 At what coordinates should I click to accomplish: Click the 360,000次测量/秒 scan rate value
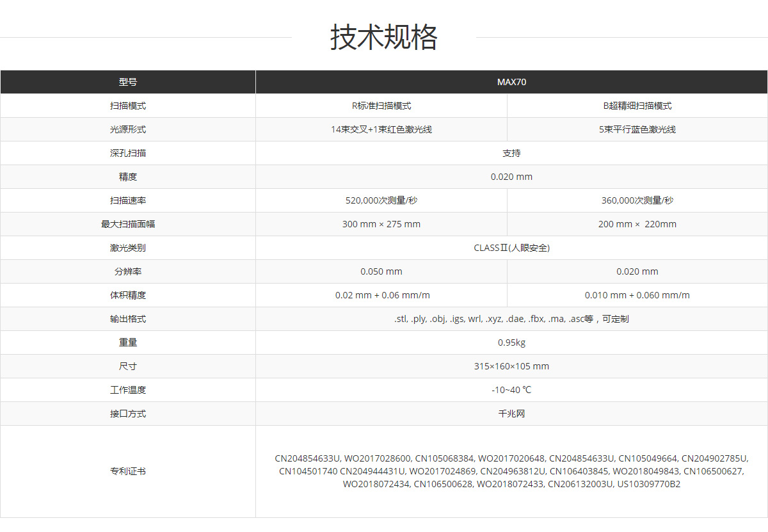pyautogui.click(x=637, y=200)
